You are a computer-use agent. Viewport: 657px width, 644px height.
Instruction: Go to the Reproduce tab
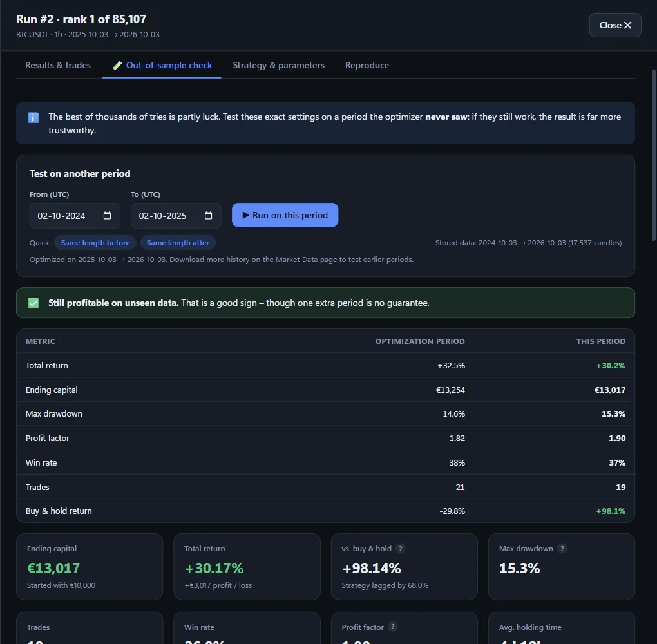pos(367,65)
